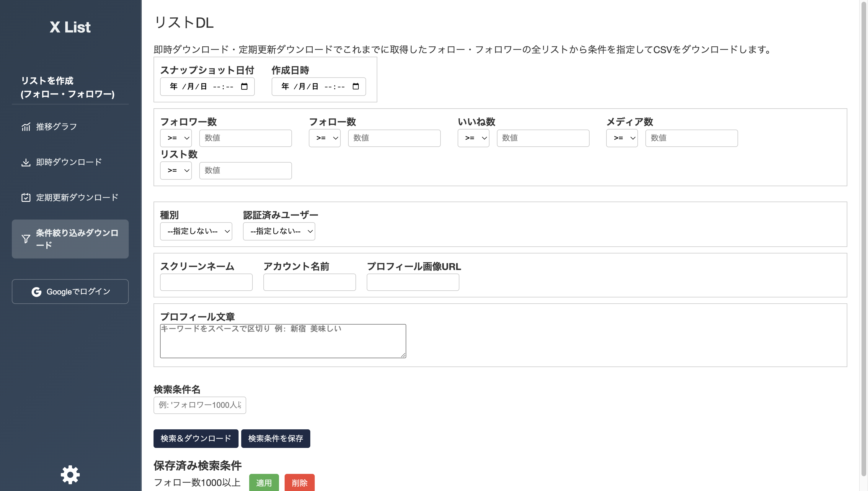This screenshot has height=491, width=868.
Task: Open calendar picker for 作成日時
Action: coord(355,86)
